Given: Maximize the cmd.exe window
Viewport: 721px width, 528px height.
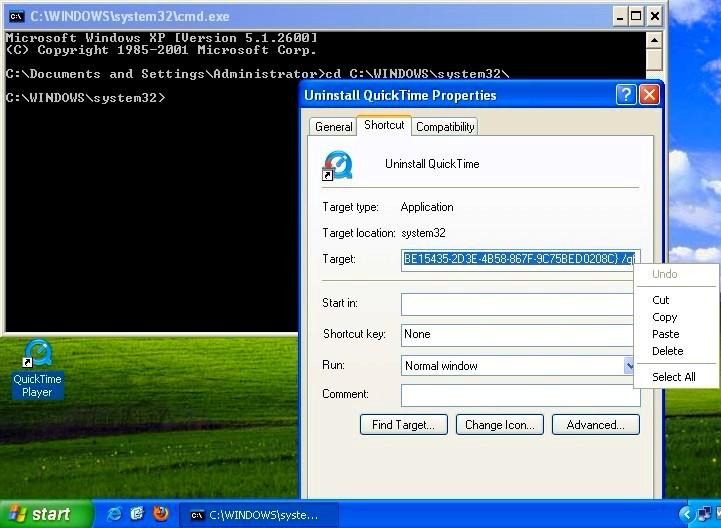Looking at the screenshot, I should click(x=636, y=17).
